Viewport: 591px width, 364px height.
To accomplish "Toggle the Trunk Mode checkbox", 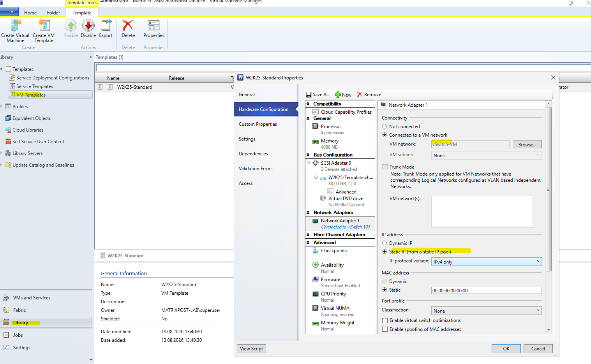I will [x=385, y=167].
